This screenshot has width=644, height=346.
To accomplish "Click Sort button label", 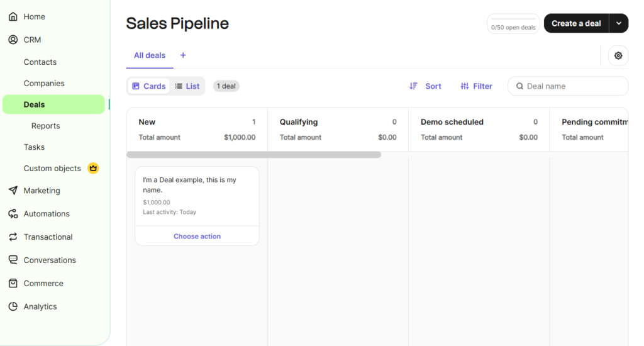I will (x=433, y=86).
